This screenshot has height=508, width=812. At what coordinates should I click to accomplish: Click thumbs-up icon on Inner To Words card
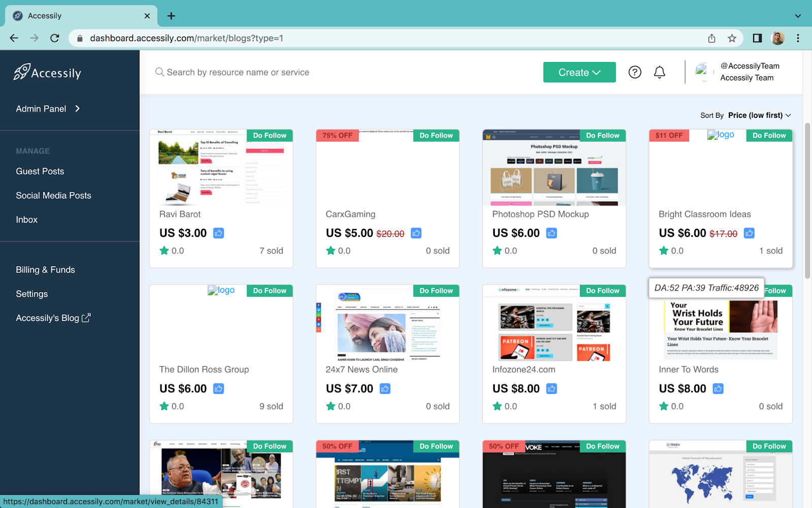(718, 389)
